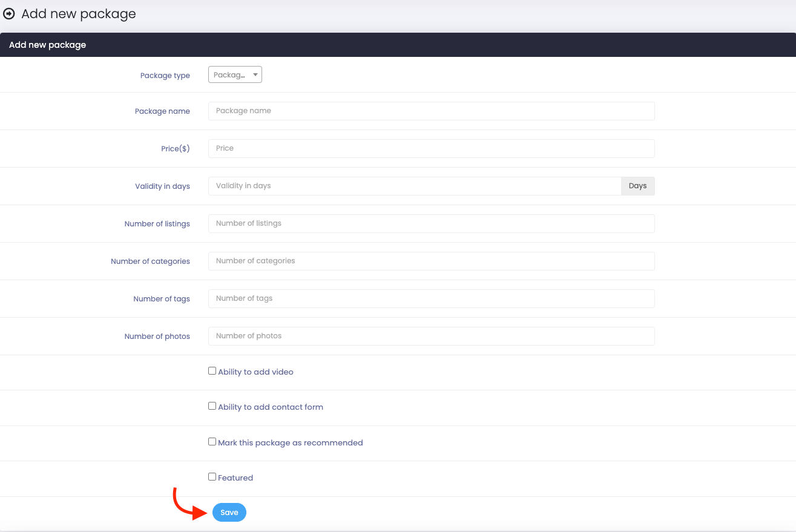
Task: Click the Number of categories label
Action: tap(150, 261)
